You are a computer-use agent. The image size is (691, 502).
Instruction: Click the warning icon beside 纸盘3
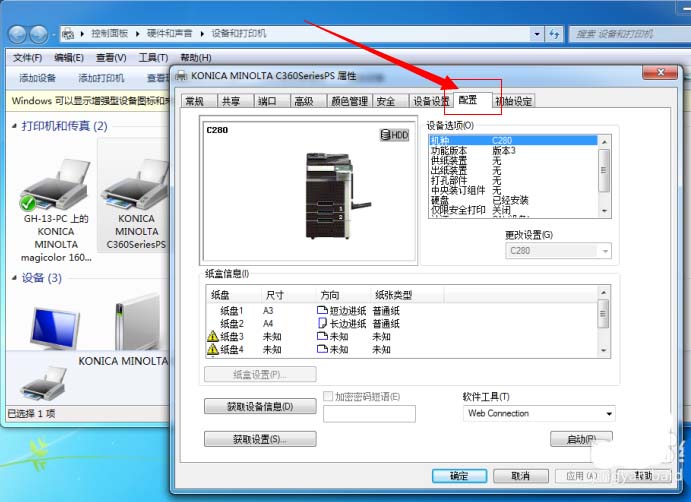pos(212,336)
